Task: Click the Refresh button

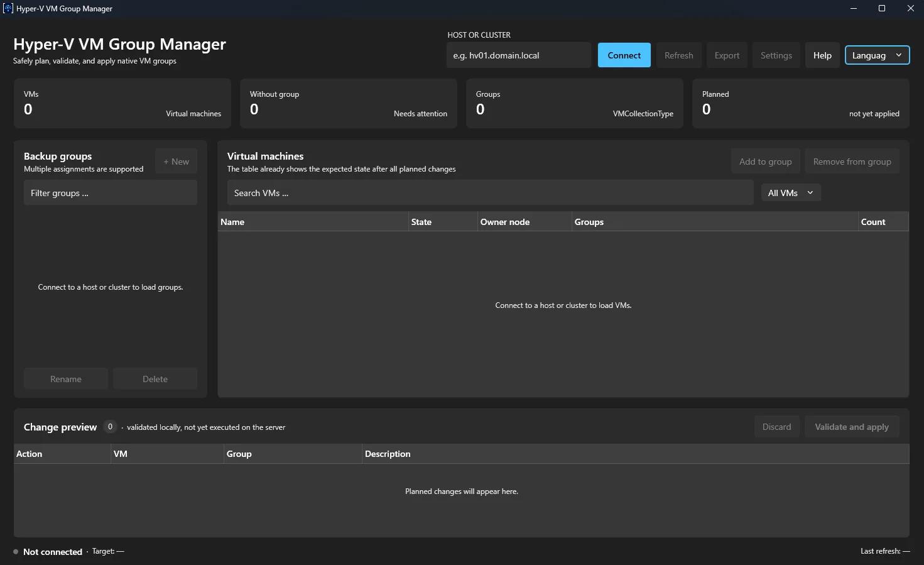Action: pos(678,55)
